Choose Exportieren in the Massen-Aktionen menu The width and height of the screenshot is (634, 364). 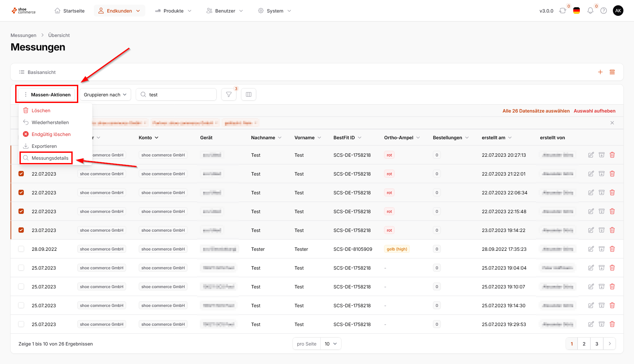tap(44, 146)
